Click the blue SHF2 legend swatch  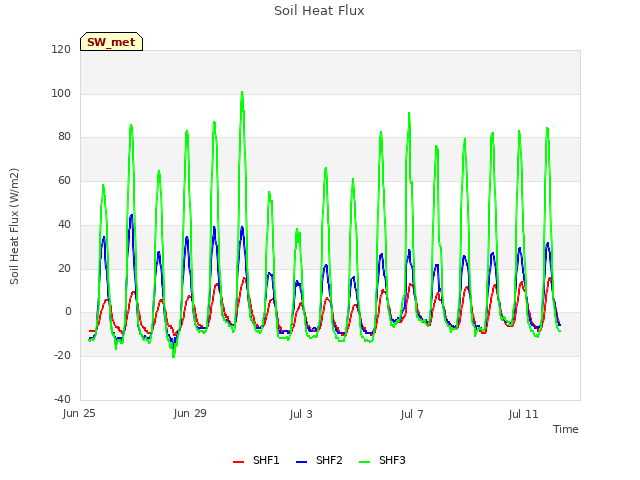click(x=301, y=462)
